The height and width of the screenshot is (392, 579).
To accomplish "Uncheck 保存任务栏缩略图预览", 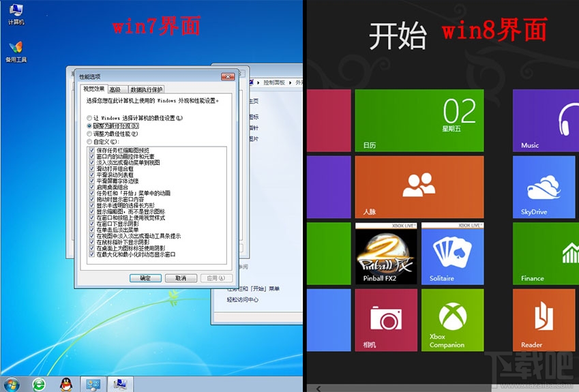I will 92,151.
